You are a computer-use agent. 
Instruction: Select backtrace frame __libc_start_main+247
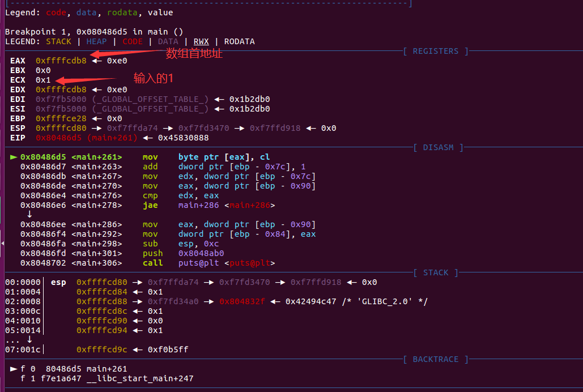(x=107, y=378)
